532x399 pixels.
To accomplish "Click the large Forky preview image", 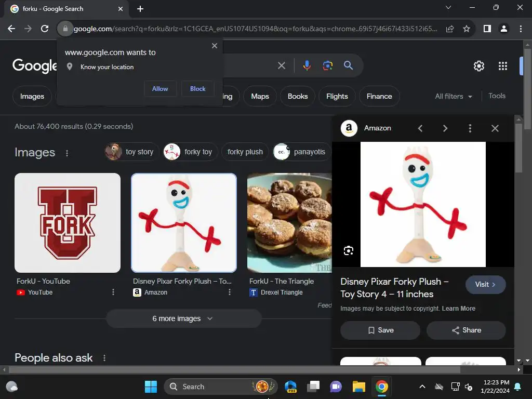I will (423, 205).
